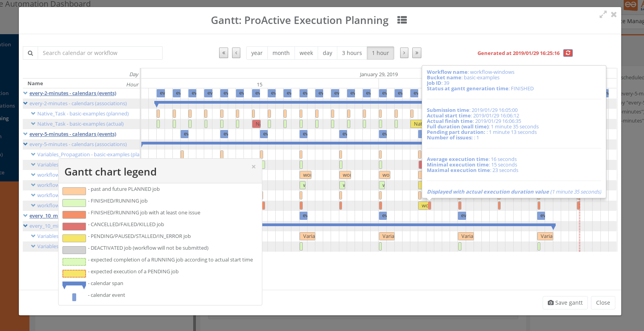
Task: Click expected completion of RUNNING job swatch
Action: tap(74, 262)
